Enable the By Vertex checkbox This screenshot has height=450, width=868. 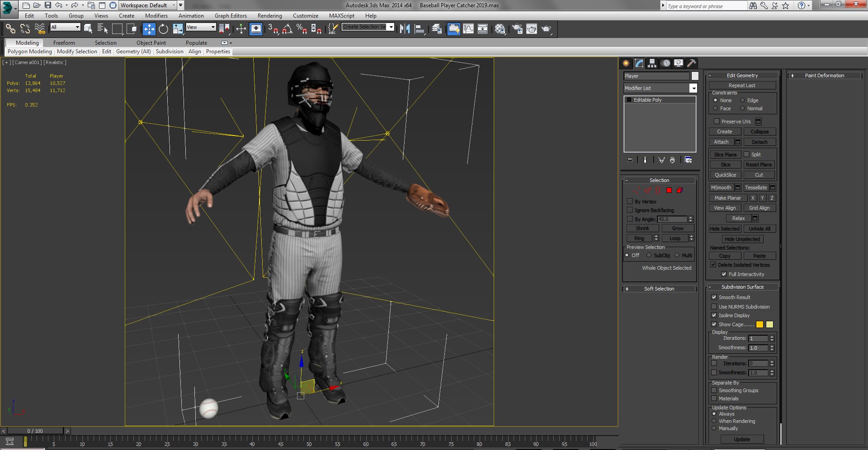click(x=630, y=202)
